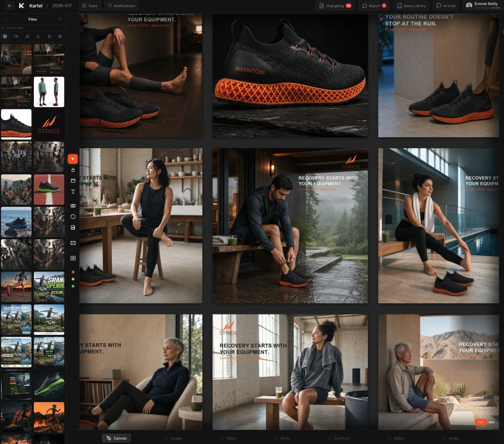The height and width of the screenshot is (444, 504).
Task: Switch to the Node tab
Action: [x=282, y=438]
